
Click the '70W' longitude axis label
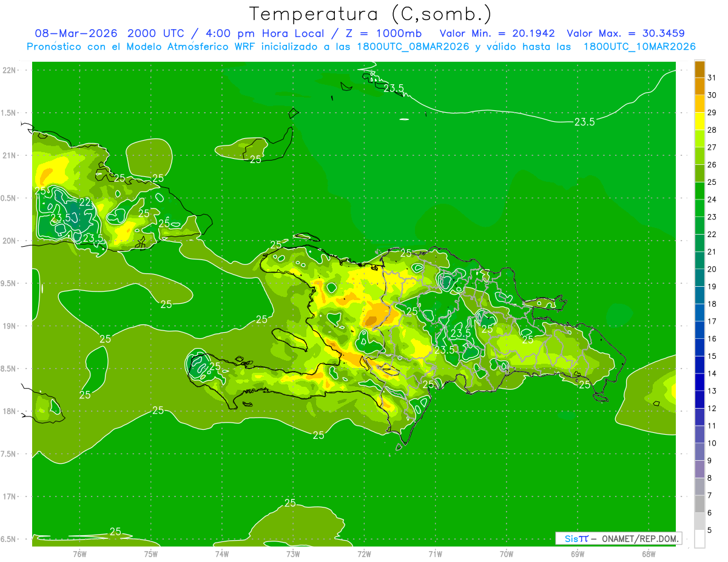pyautogui.click(x=507, y=554)
